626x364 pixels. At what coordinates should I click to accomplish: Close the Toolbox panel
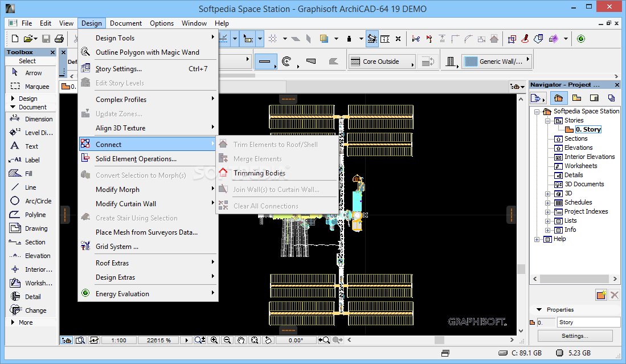[52, 52]
